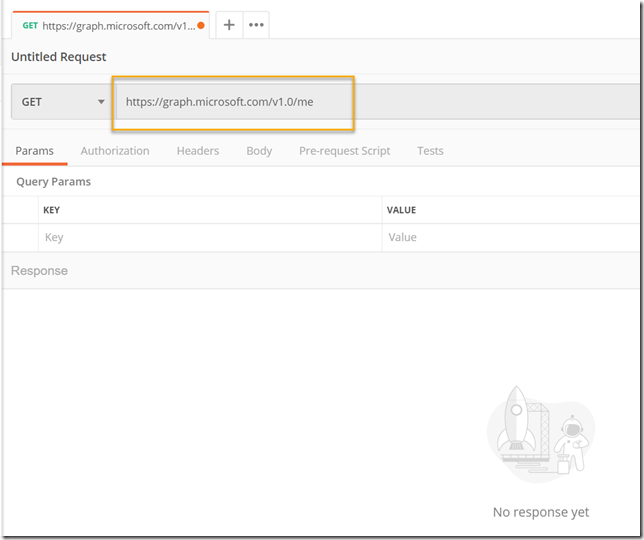The height and width of the screenshot is (540, 644).
Task: Switch to the Authorization tab
Action: click(x=115, y=151)
